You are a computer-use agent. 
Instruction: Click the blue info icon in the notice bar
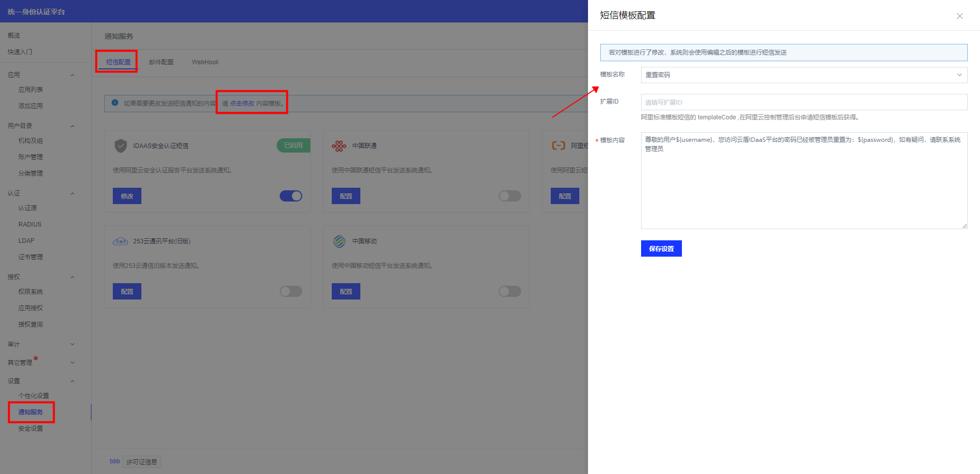click(115, 103)
